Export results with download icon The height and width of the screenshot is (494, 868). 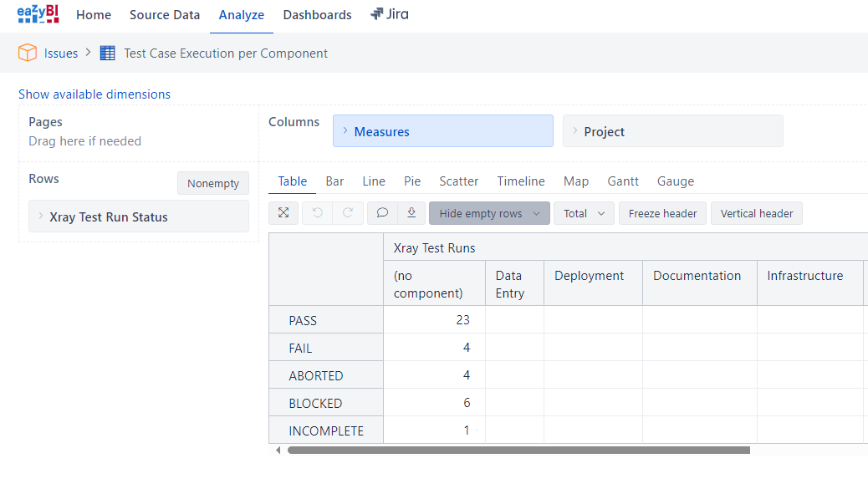click(x=411, y=213)
